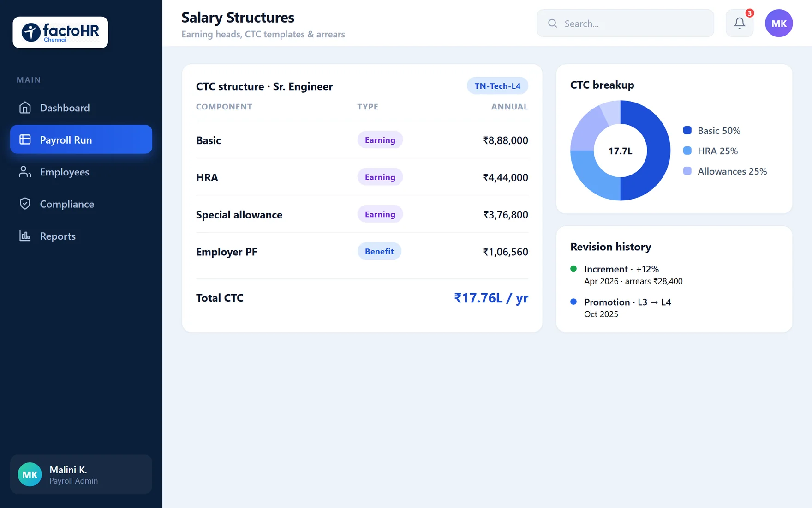Click Earning tag for Special allowance
The image size is (812, 508).
(380, 214)
